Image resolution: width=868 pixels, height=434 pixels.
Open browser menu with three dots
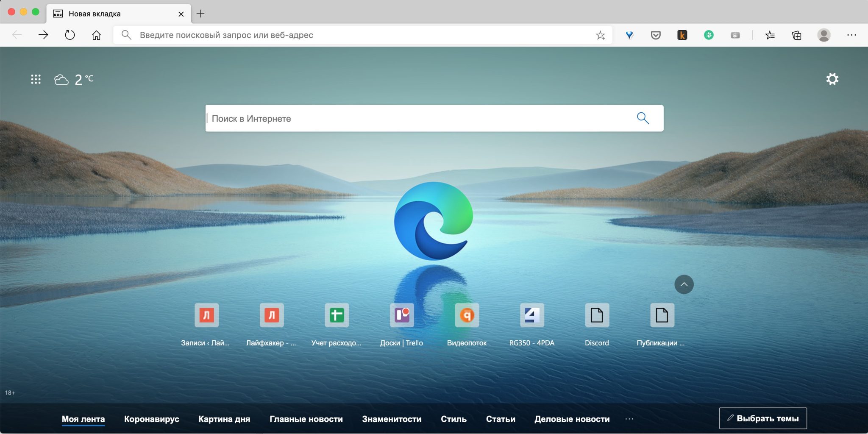tap(851, 35)
